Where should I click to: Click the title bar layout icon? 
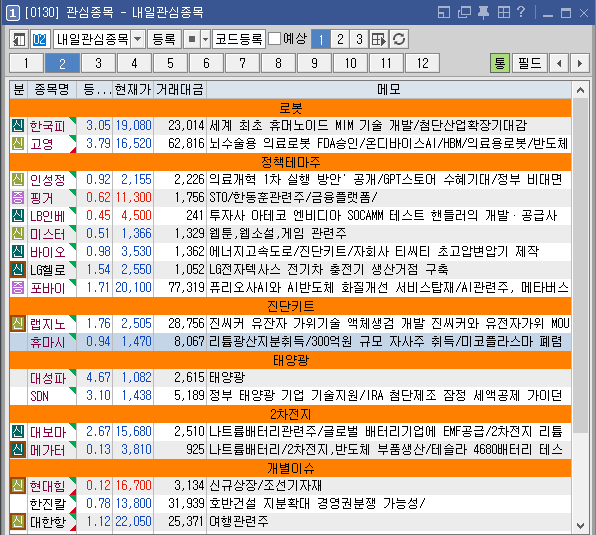coord(444,12)
